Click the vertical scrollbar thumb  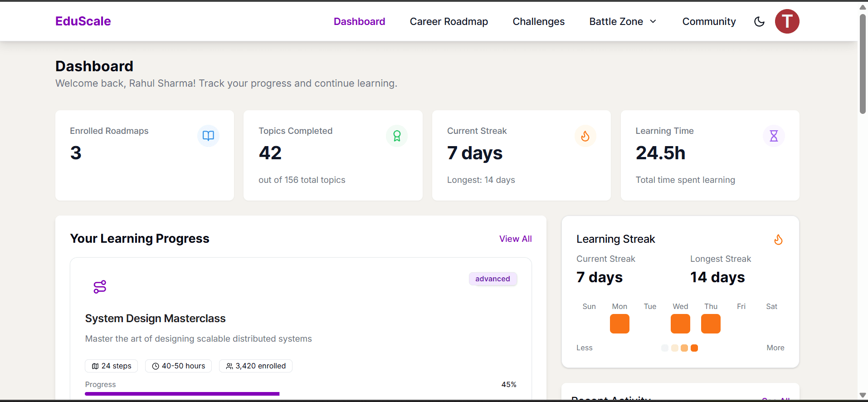pos(863,64)
